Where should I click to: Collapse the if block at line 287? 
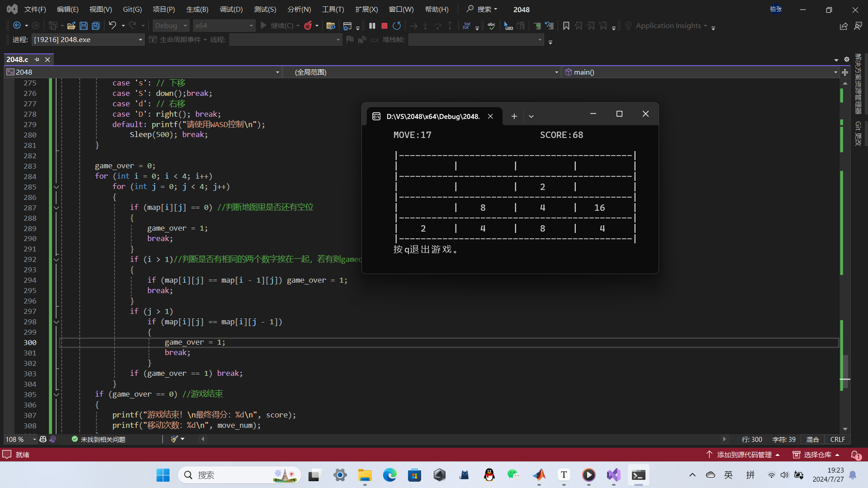[57, 208]
